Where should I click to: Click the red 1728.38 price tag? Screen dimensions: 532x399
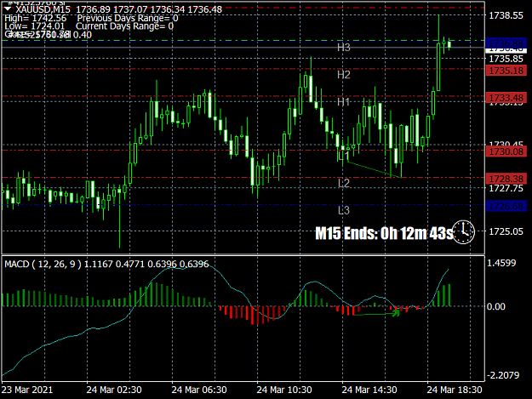tap(506, 179)
